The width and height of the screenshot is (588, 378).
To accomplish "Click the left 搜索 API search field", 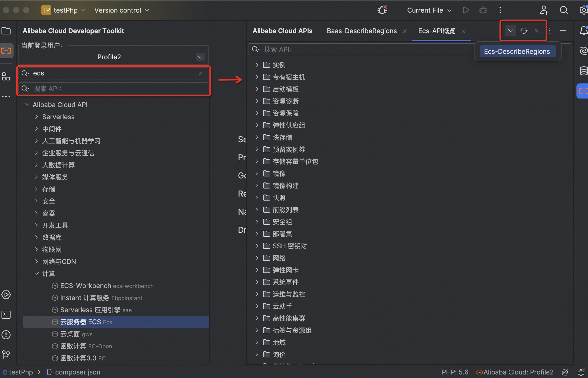I will tap(113, 88).
